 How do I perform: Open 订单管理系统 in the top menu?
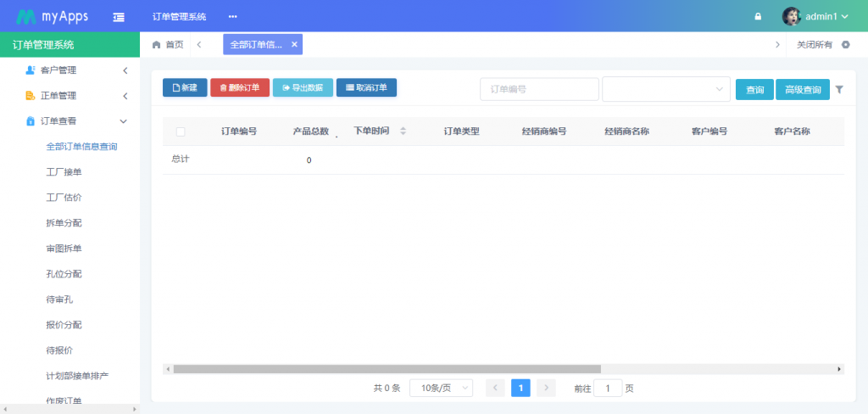179,17
